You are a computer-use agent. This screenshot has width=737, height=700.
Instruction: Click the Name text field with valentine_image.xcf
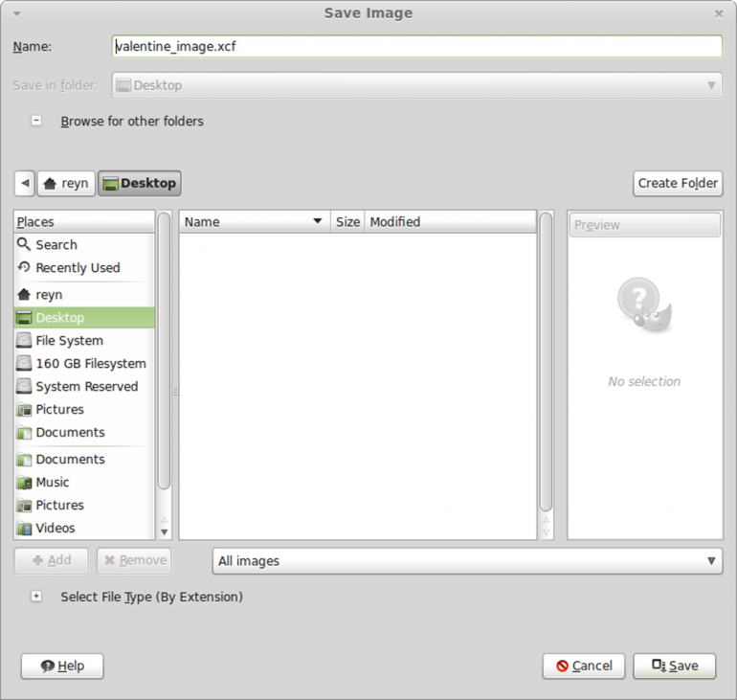(x=417, y=47)
